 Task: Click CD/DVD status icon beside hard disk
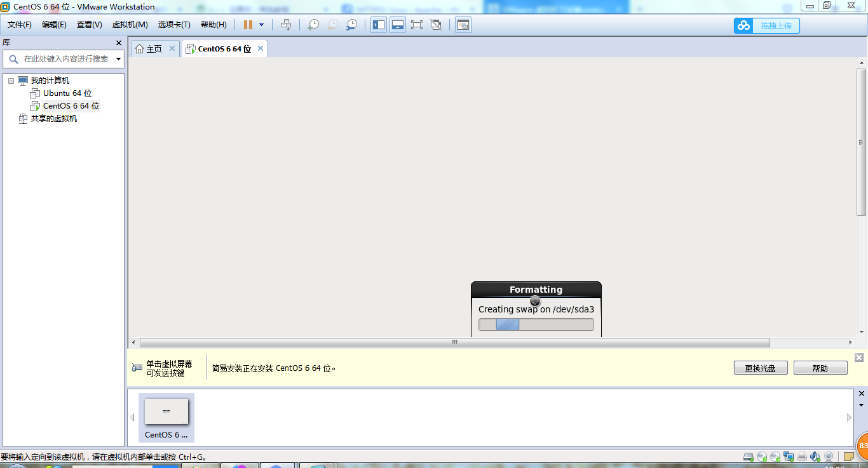762,457
